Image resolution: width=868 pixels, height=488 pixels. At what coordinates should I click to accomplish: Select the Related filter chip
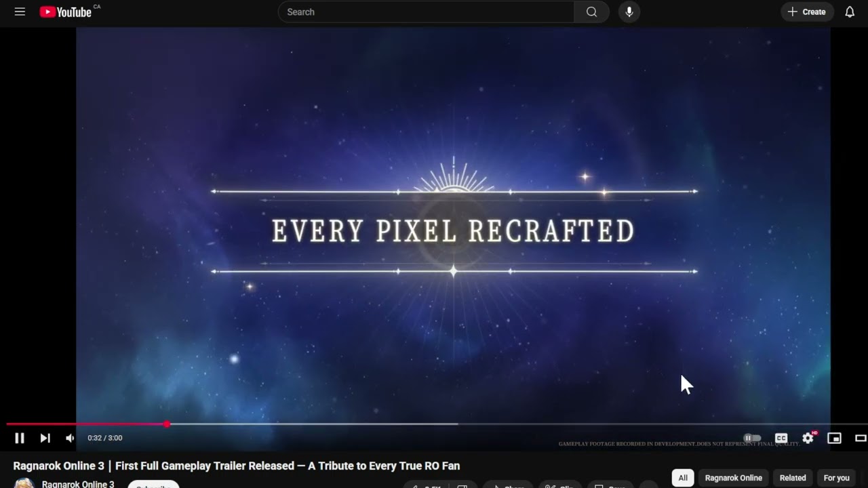click(793, 478)
